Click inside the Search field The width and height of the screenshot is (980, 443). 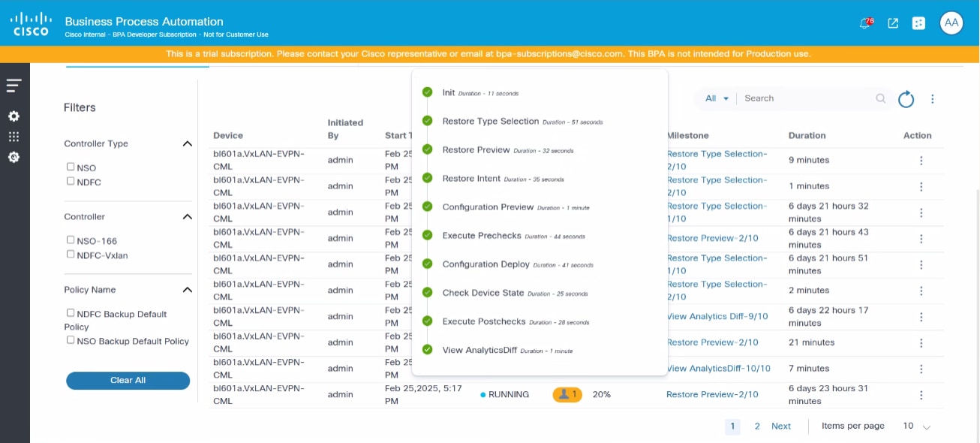(808, 98)
